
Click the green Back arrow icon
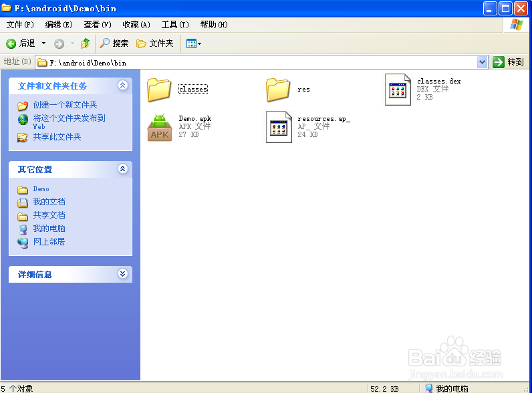click(x=11, y=43)
